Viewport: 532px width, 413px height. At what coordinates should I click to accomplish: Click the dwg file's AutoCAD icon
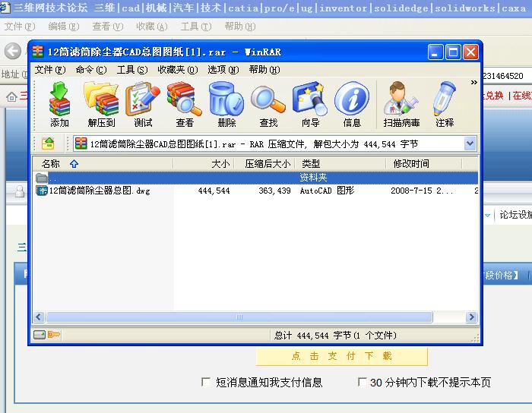point(42,191)
